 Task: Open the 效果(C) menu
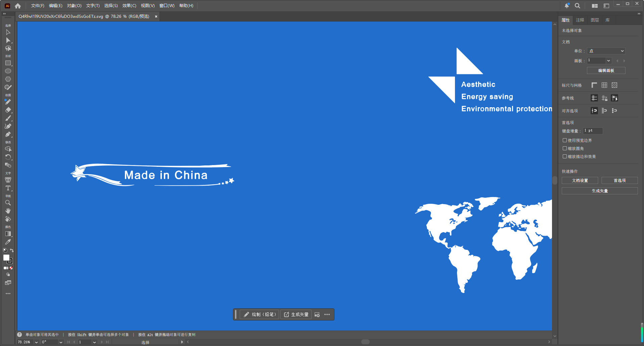coord(129,6)
